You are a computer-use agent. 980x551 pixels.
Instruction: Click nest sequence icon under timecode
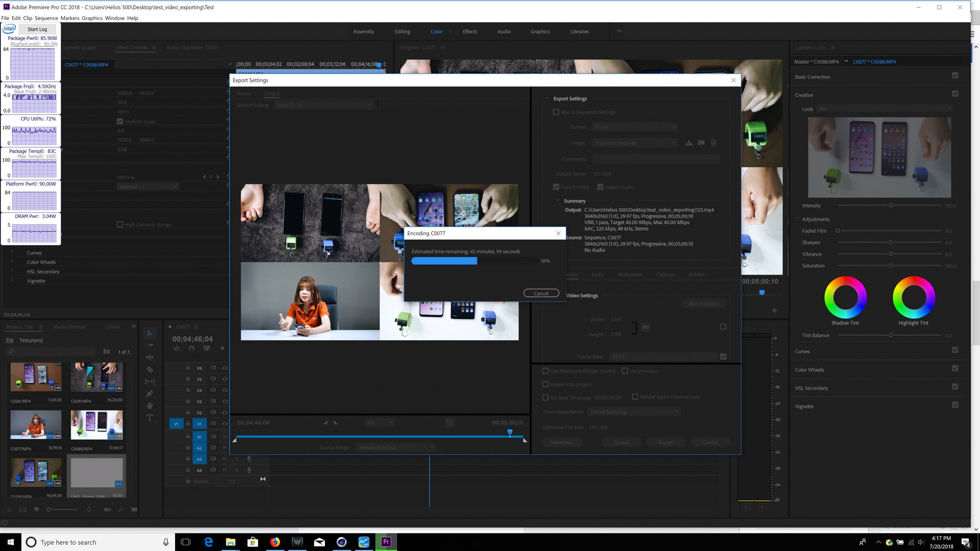pyautogui.click(x=177, y=349)
